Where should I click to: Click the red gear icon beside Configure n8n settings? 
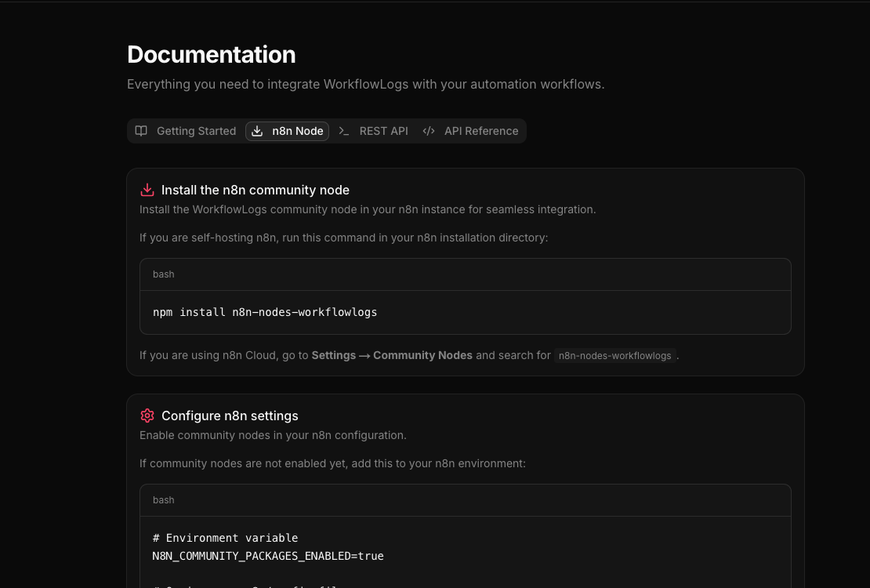[147, 416]
